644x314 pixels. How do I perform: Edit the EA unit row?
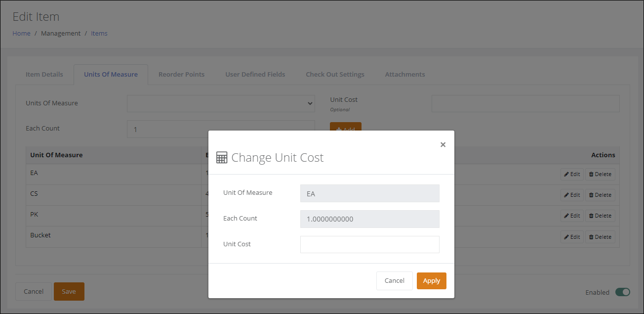(x=572, y=174)
